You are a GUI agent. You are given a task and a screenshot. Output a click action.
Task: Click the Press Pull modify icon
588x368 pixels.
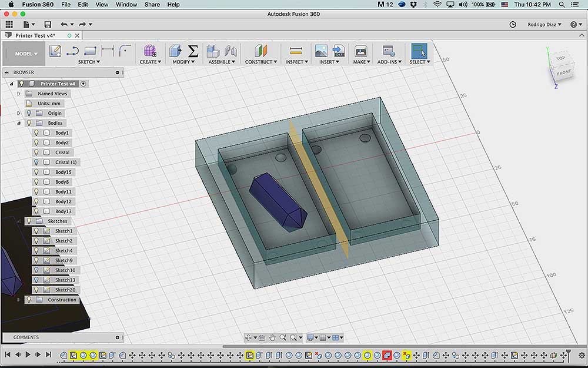(175, 51)
